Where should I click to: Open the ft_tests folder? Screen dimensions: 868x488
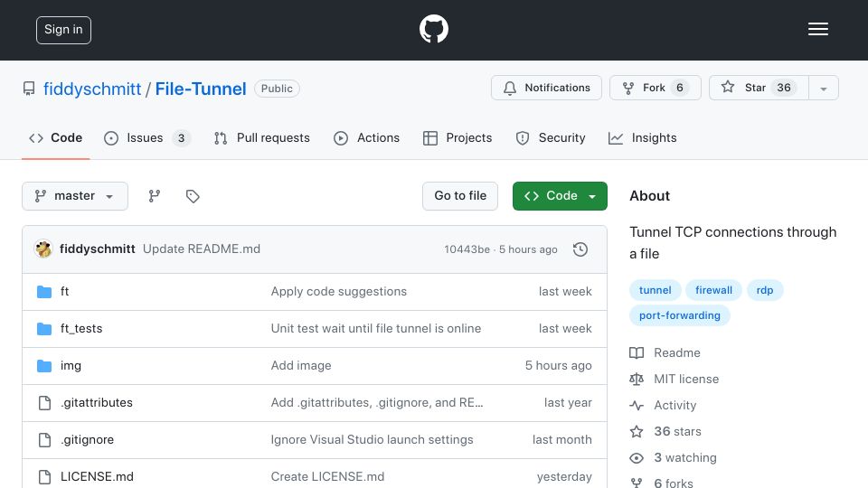tap(81, 329)
